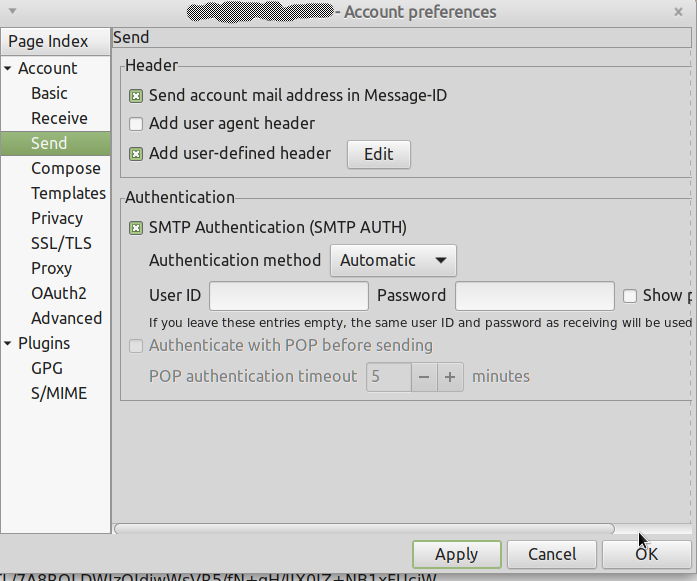This screenshot has width=697, height=581.
Task: Collapse the Plugins tree section
Action: pos(9,344)
